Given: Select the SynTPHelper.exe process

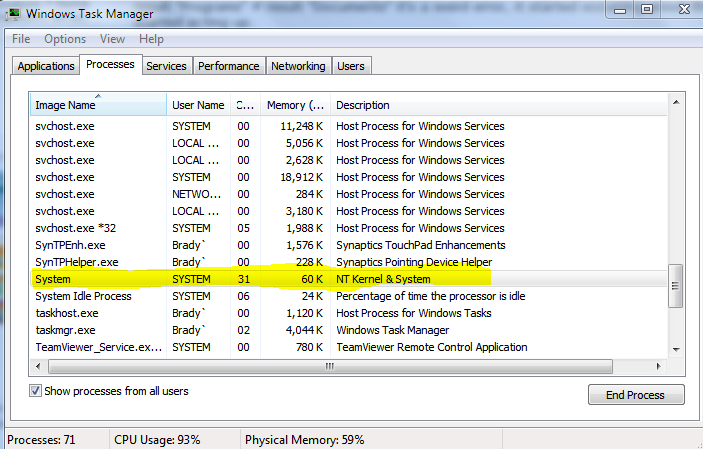Looking at the screenshot, I should [349, 262].
